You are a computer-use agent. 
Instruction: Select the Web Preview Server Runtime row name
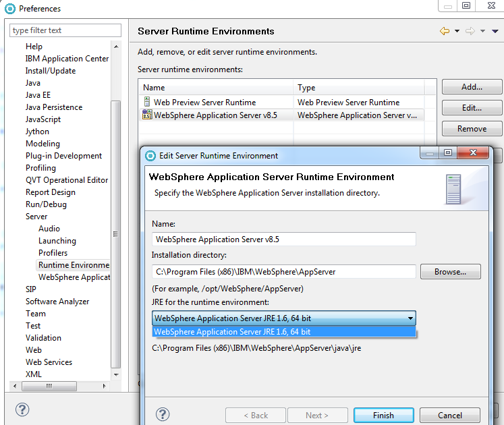point(204,103)
